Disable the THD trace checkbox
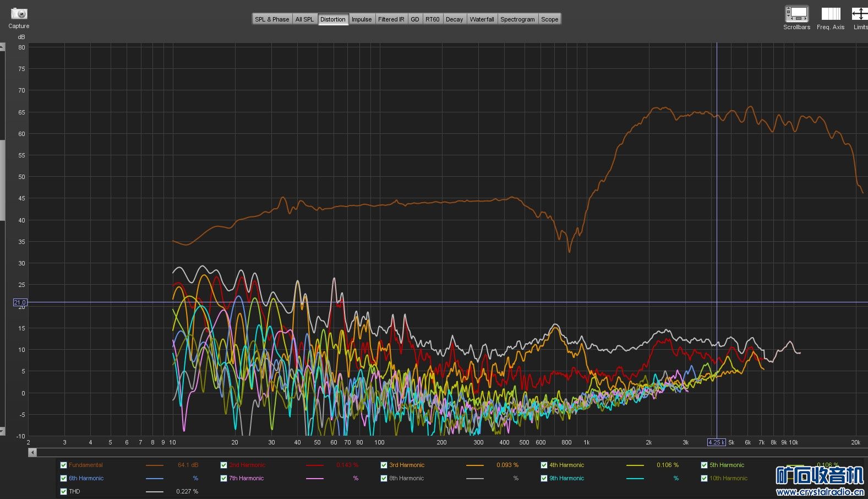 click(63, 491)
